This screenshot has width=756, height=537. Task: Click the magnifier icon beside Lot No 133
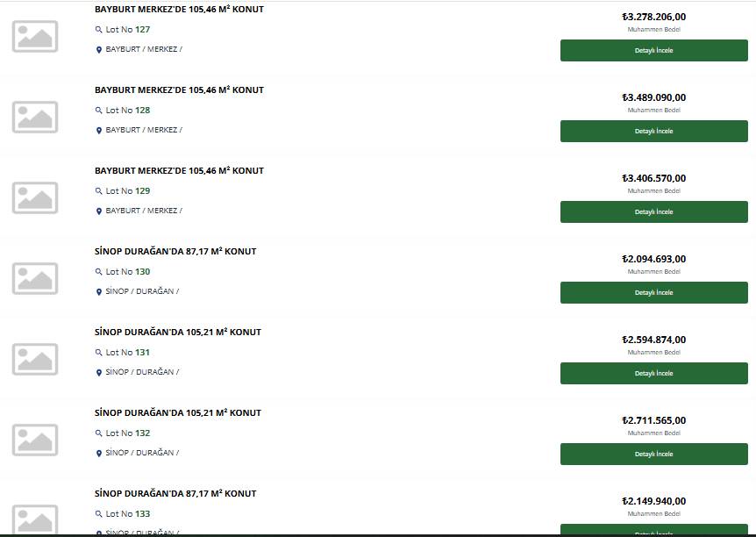99,514
